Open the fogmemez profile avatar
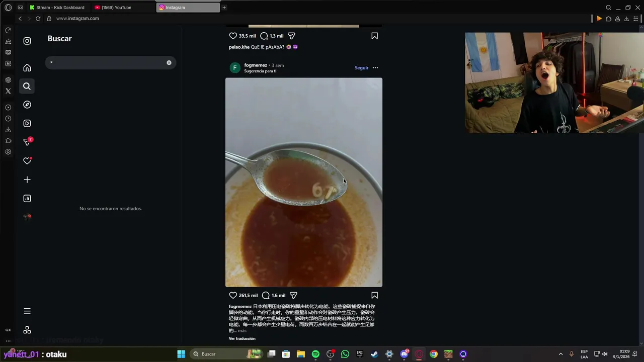This screenshot has width=644, height=362. coord(234,68)
